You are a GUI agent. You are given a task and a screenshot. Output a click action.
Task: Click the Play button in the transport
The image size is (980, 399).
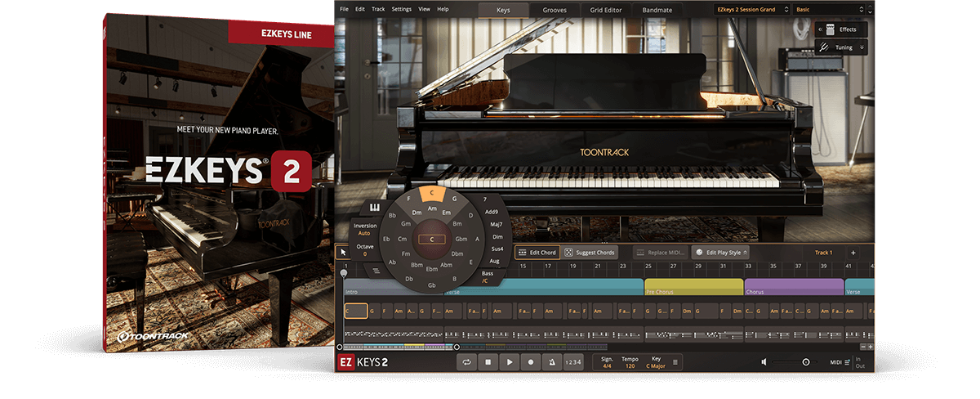tap(510, 361)
